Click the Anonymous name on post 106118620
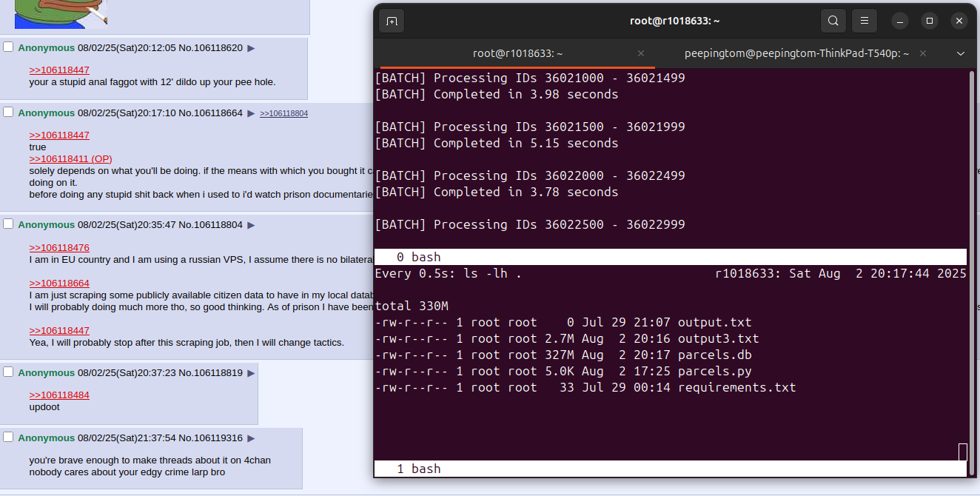This screenshot has width=980, height=496. (47, 48)
